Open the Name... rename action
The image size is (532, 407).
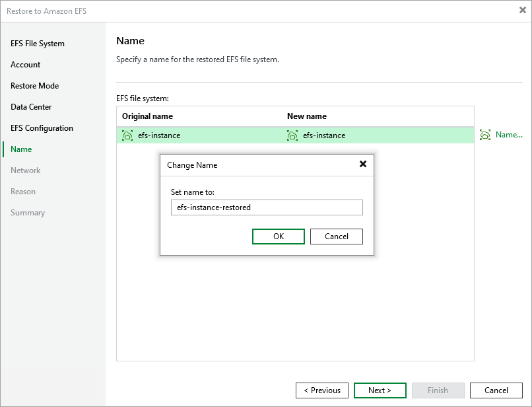[509, 135]
